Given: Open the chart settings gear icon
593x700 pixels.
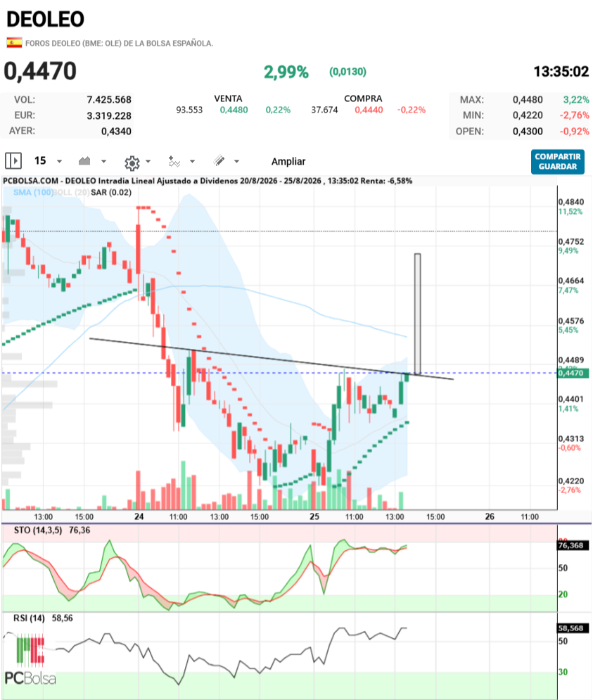Looking at the screenshot, I should pyautogui.click(x=132, y=163).
